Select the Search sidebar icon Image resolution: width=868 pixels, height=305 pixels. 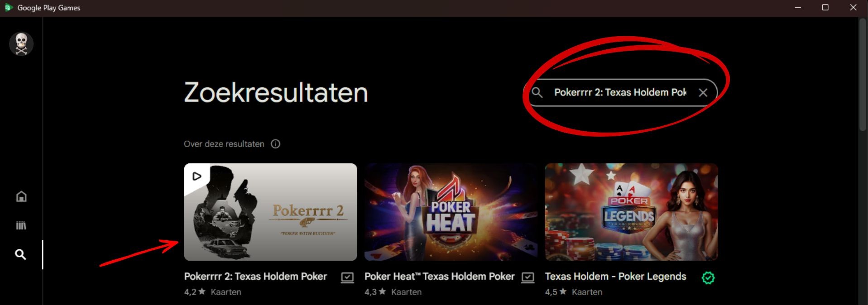coord(20,254)
